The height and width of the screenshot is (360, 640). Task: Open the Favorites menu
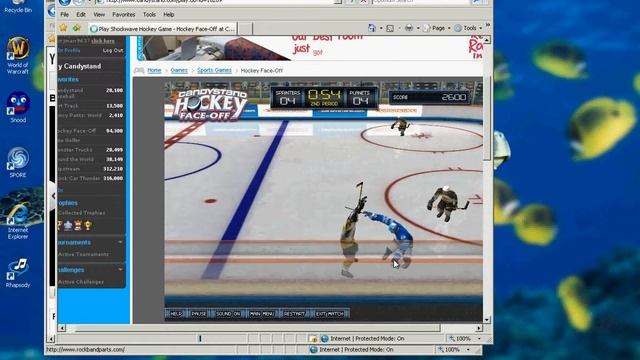pos(124,14)
